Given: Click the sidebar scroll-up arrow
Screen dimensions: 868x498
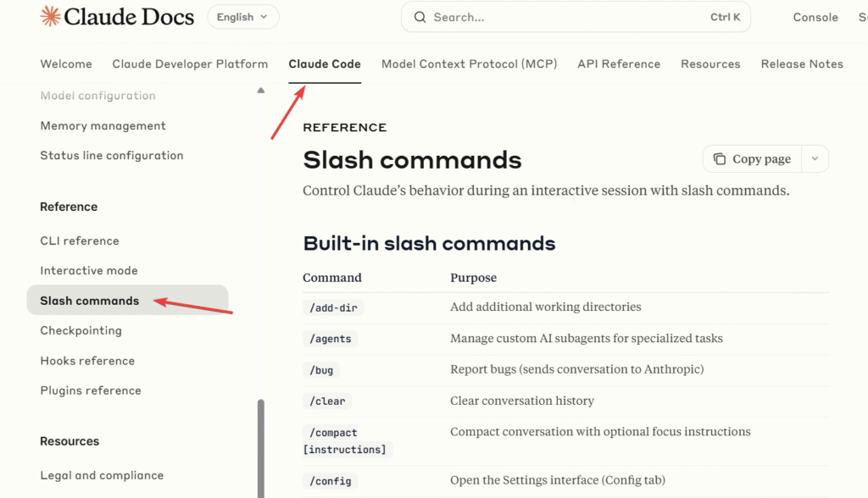Looking at the screenshot, I should pyautogui.click(x=261, y=91).
